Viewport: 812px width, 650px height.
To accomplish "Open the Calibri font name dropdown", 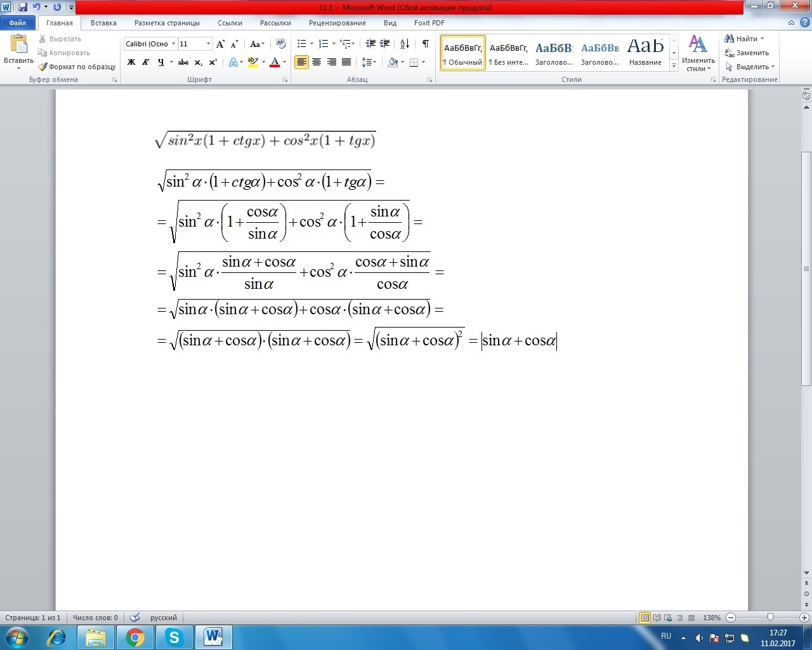I will click(173, 44).
